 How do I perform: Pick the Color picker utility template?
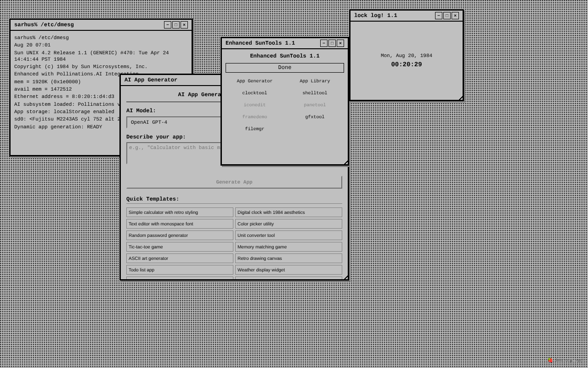click(288, 224)
